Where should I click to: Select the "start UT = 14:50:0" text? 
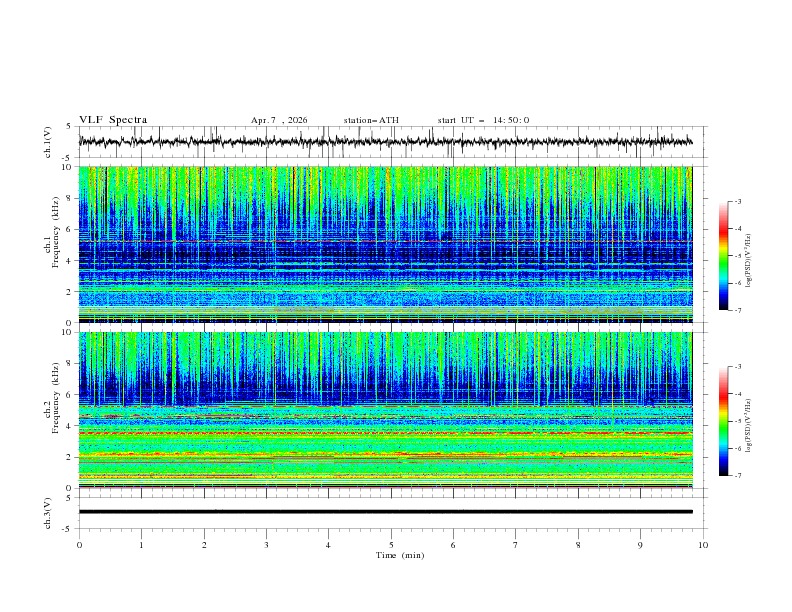483,120
